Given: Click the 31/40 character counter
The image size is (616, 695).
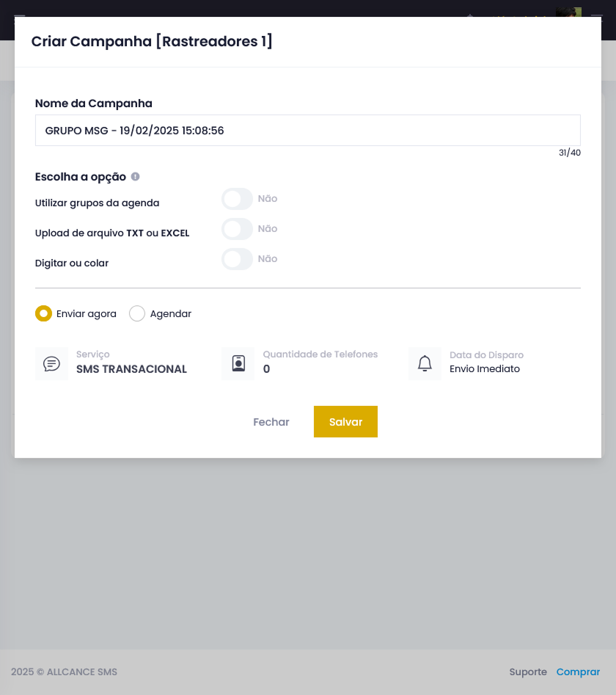Looking at the screenshot, I should tap(570, 153).
